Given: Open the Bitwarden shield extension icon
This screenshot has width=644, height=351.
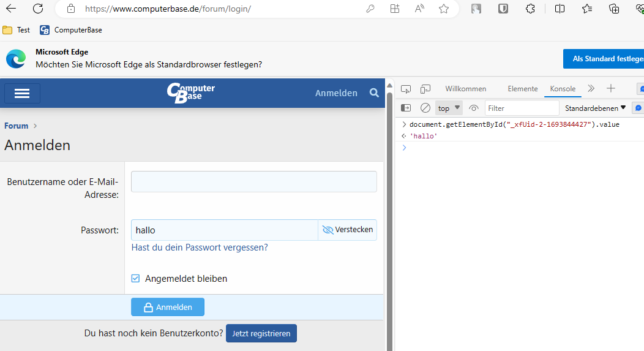Looking at the screenshot, I should click(503, 9).
